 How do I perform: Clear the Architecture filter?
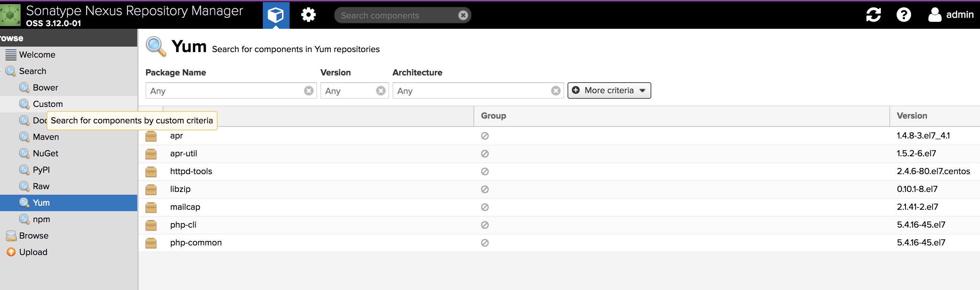556,91
